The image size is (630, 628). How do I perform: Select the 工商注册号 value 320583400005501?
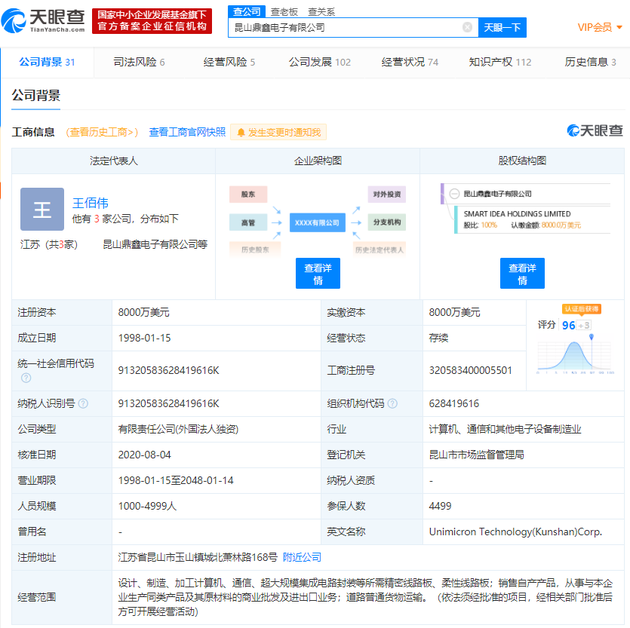470,370
